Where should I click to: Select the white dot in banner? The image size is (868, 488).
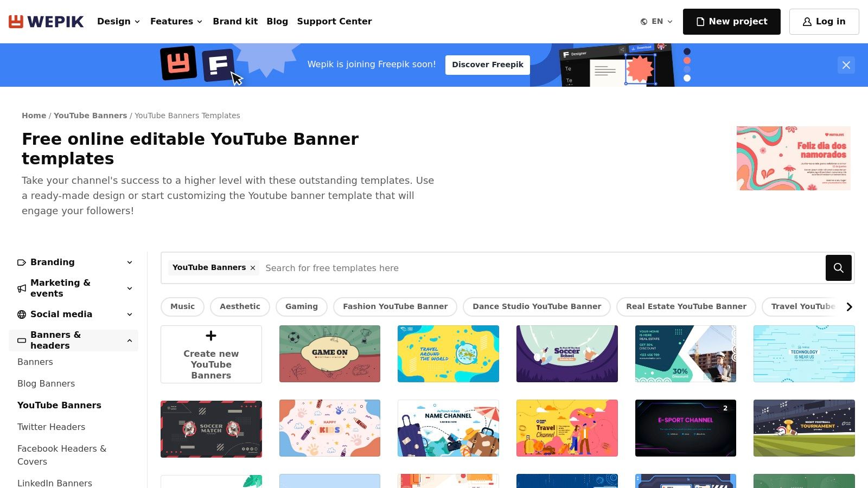[x=687, y=78]
